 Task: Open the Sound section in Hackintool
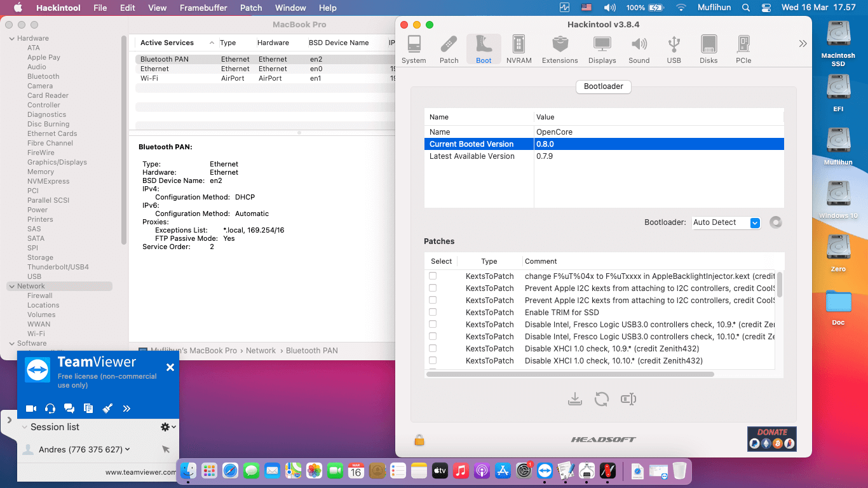coord(639,48)
